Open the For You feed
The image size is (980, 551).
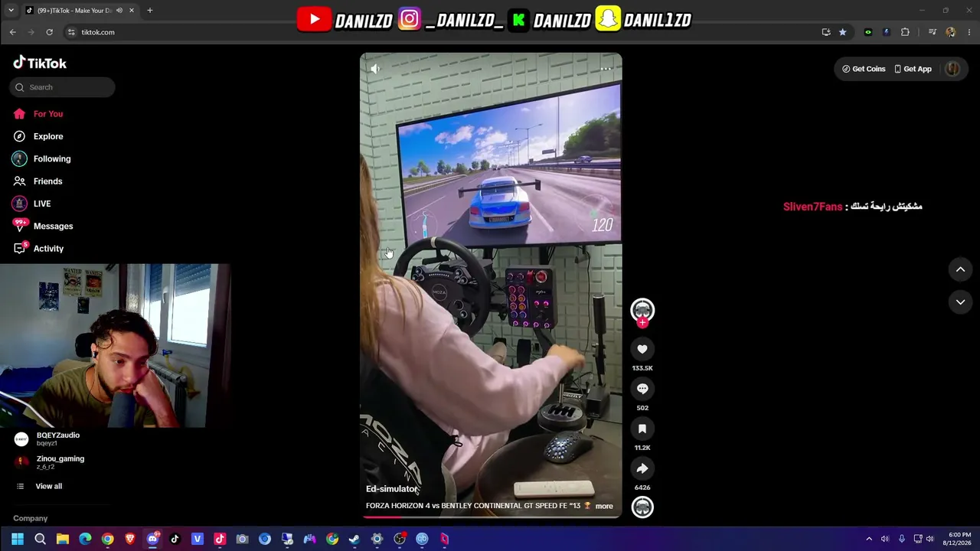tap(38, 114)
